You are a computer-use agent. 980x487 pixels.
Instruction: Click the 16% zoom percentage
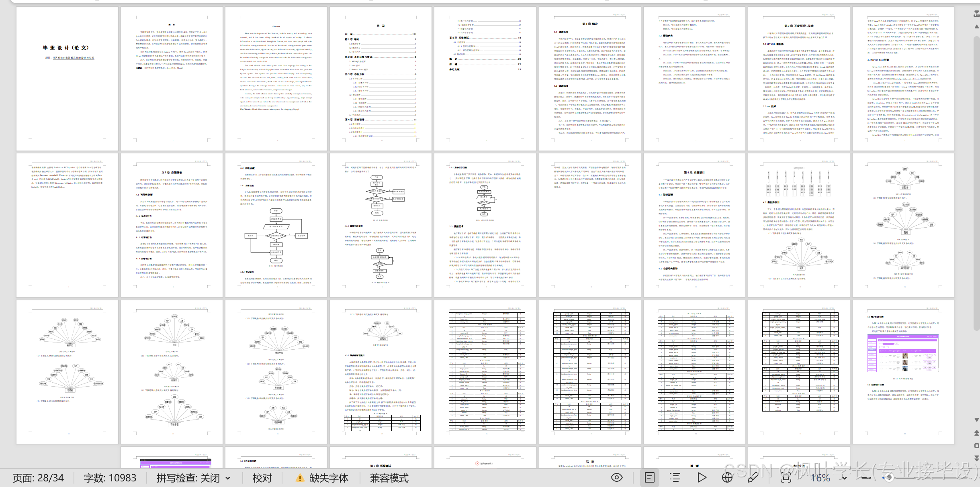click(x=820, y=478)
